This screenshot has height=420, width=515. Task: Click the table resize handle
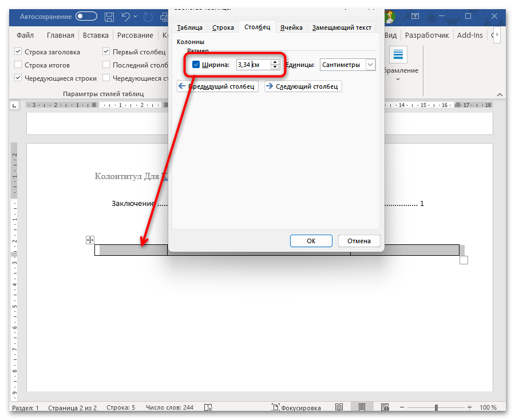463,260
